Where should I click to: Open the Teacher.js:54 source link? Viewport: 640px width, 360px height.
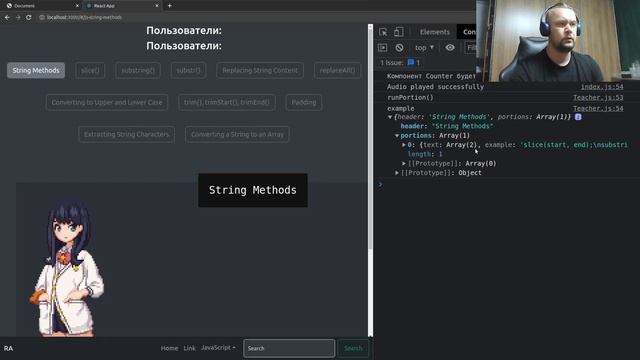click(598, 108)
